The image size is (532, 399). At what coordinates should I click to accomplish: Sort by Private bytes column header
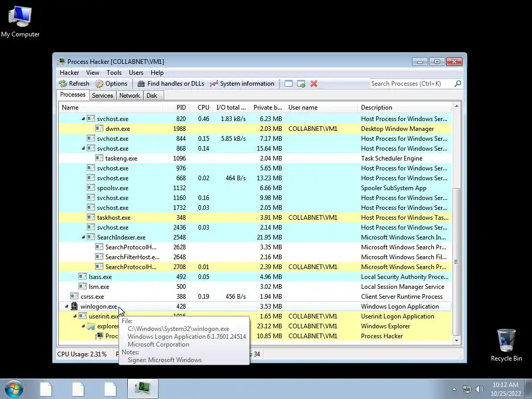(267, 108)
